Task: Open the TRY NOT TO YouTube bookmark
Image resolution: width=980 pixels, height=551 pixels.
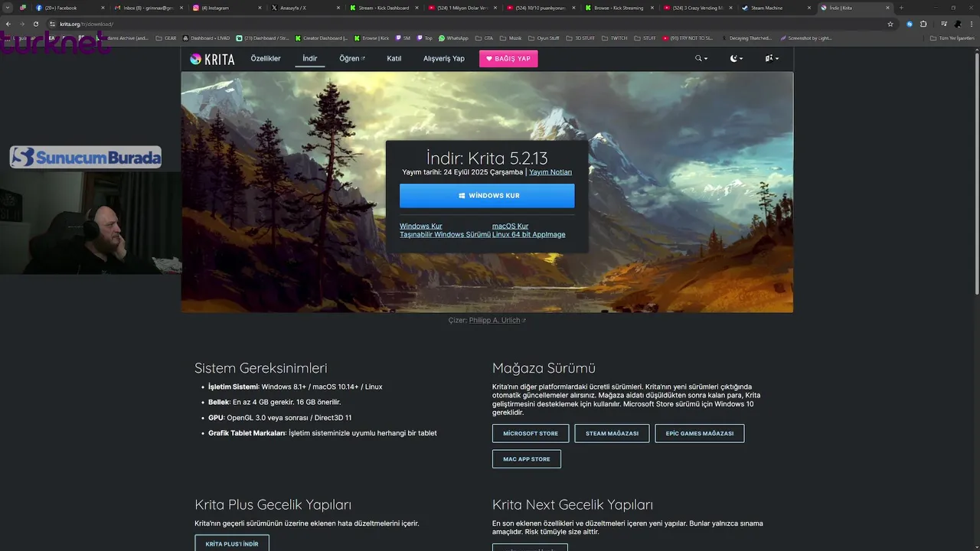Action: tap(688, 37)
